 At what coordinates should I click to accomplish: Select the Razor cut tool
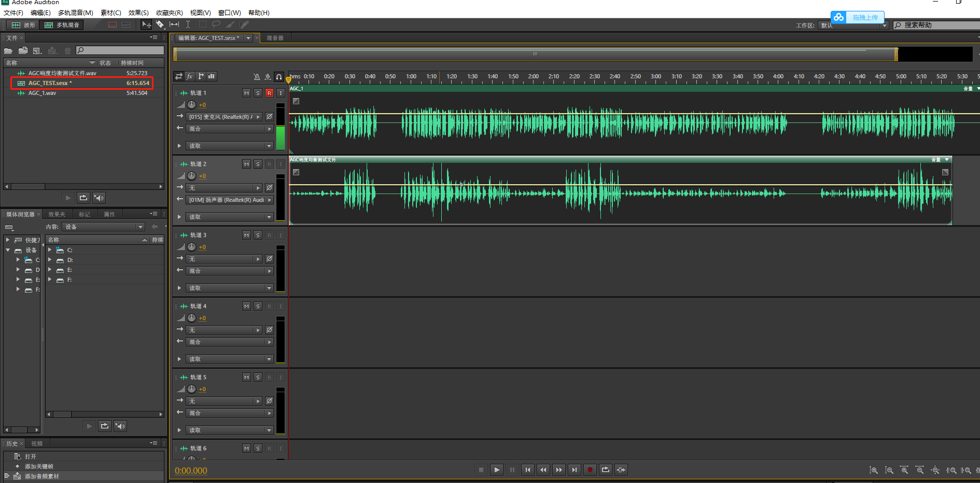(160, 24)
